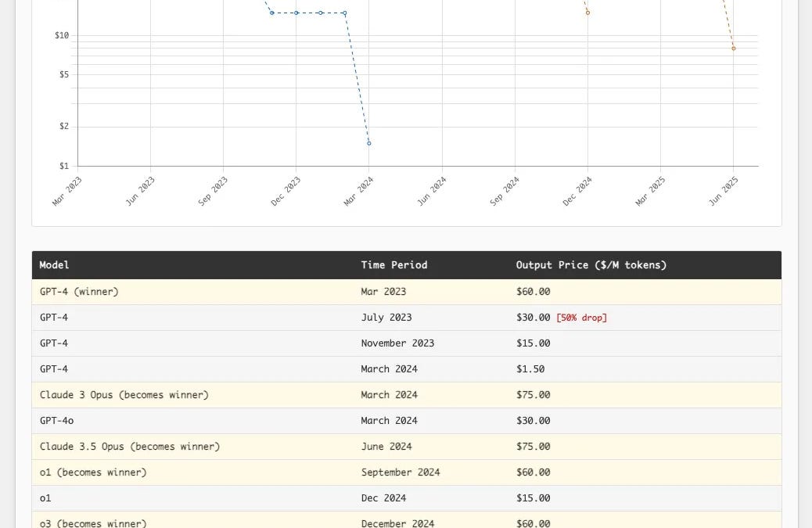Click the $30.00 price in the July 2023 row
This screenshot has height=528, width=812.
[534, 318]
